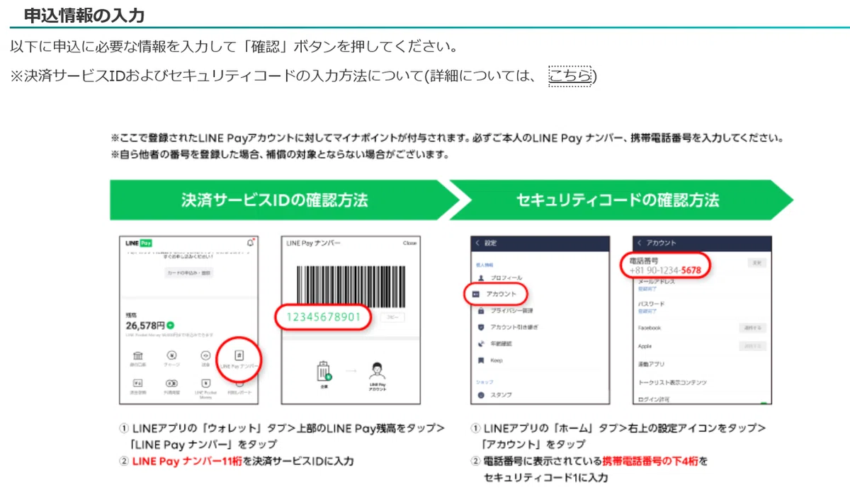Click the アカウント引き継ぎ shield icon

[481, 327]
